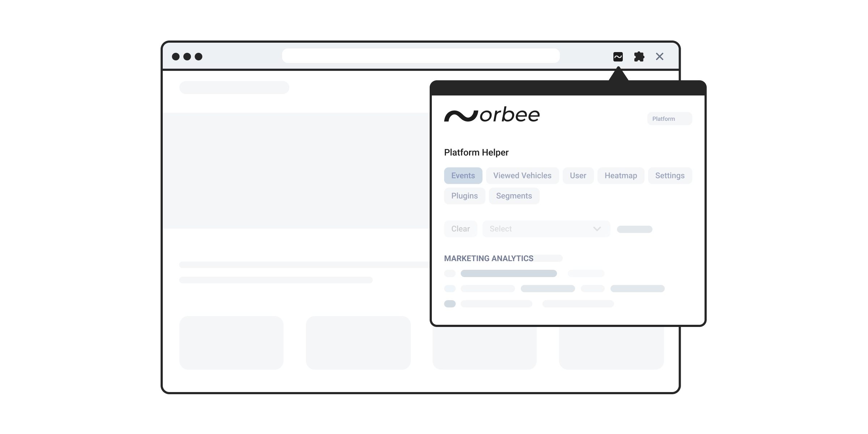Click the browser address bar
Image resolution: width=868 pixels, height=434 pixels.
pyautogui.click(x=421, y=56)
